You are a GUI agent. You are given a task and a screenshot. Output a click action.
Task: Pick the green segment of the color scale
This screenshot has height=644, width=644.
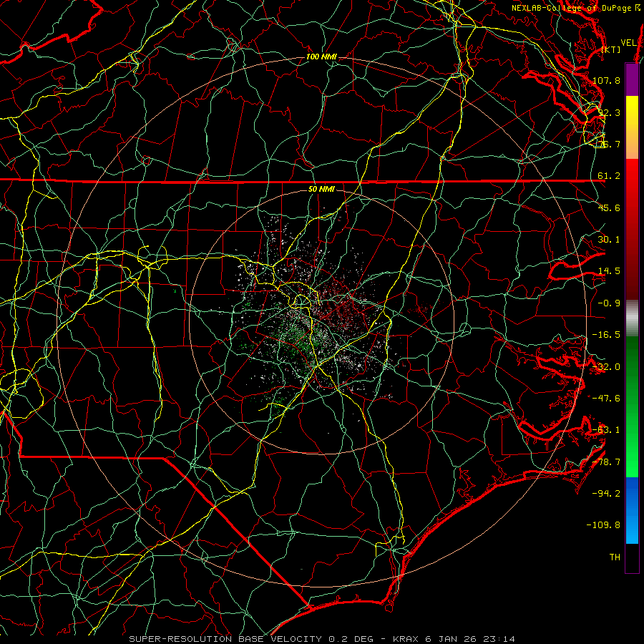[632, 406]
